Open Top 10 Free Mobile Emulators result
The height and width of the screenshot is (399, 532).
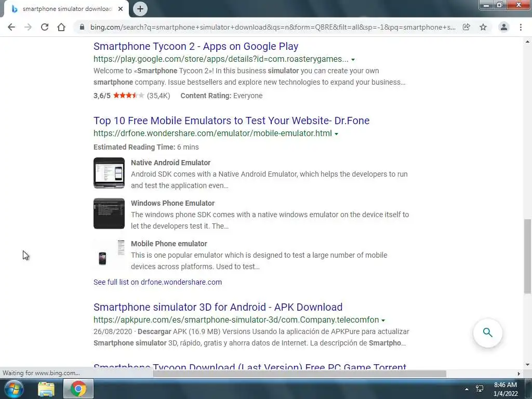tap(231, 121)
